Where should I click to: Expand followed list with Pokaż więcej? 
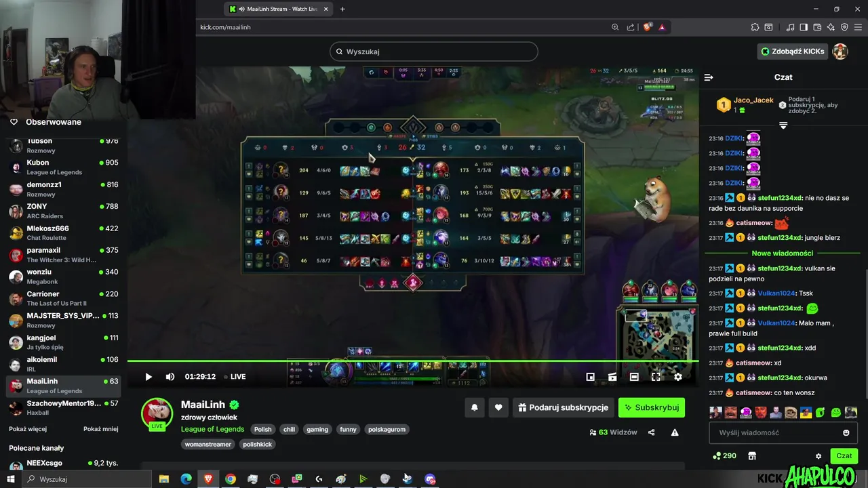tap(28, 429)
